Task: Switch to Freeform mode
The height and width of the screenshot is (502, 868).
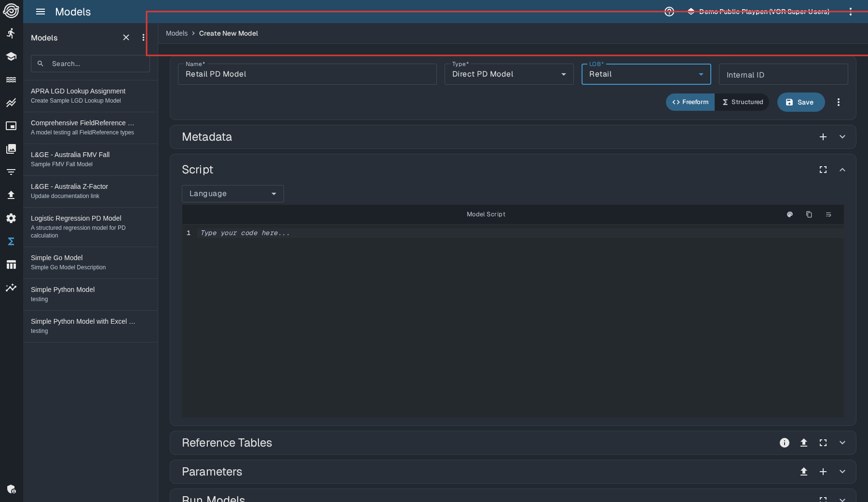Action: point(690,102)
